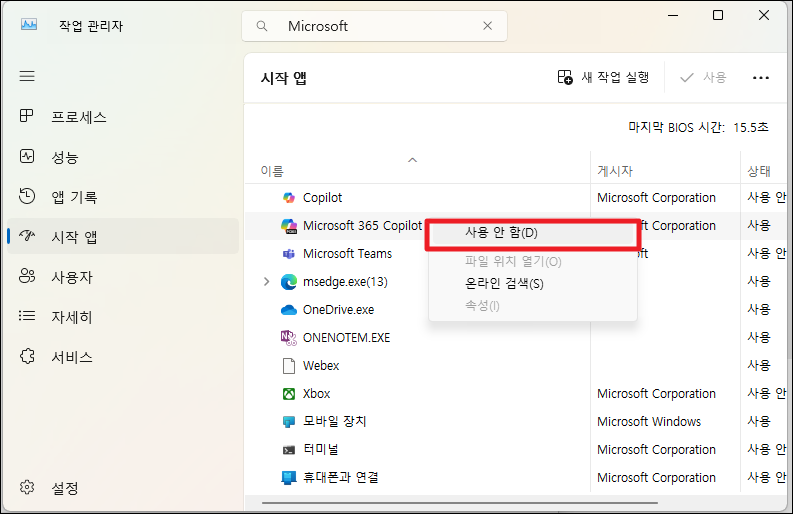Maximize the Task Manager window

(x=718, y=15)
